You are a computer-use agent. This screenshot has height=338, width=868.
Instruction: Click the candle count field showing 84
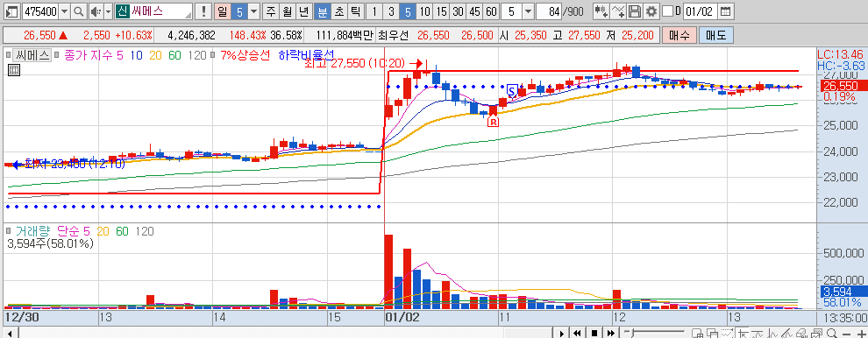pyautogui.click(x=549, y=11)
